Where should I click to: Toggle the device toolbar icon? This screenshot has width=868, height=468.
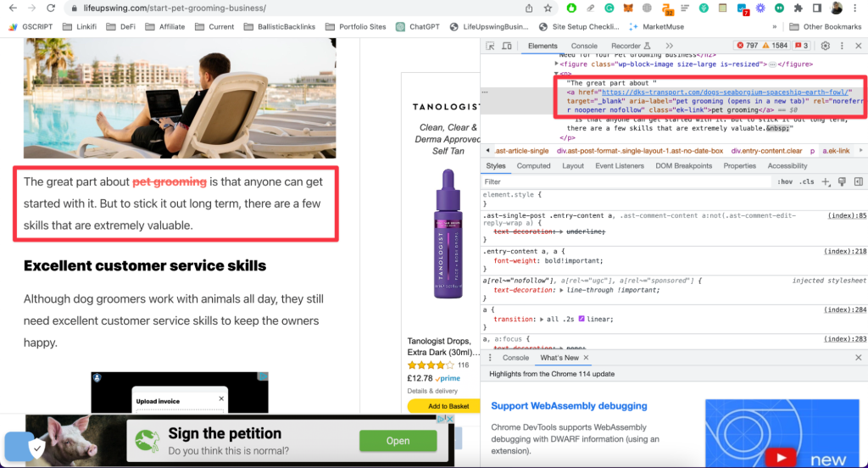click(x=508, y=46)
